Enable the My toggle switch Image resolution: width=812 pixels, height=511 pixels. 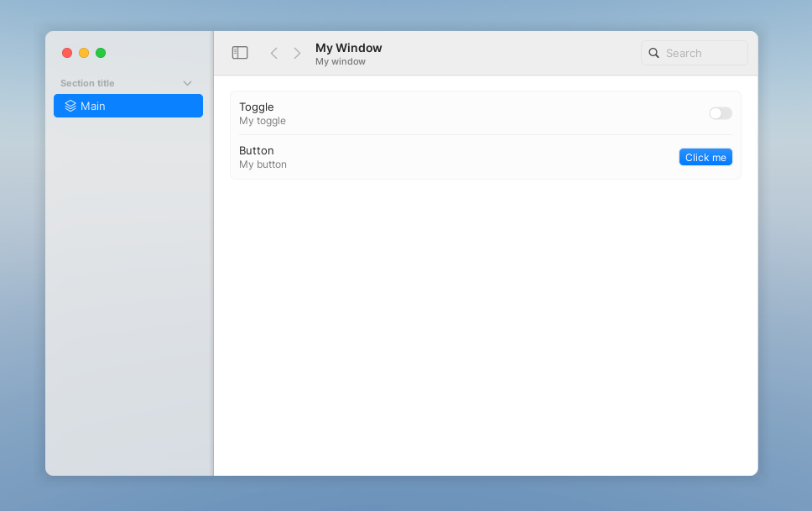tap(721, 113)
